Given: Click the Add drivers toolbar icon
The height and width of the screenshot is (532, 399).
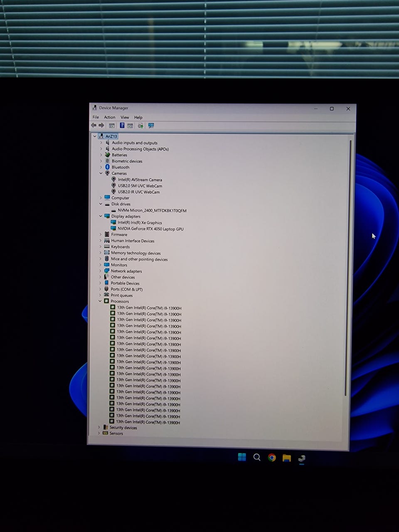Looking at the screenshot, I should coord(140,126).
